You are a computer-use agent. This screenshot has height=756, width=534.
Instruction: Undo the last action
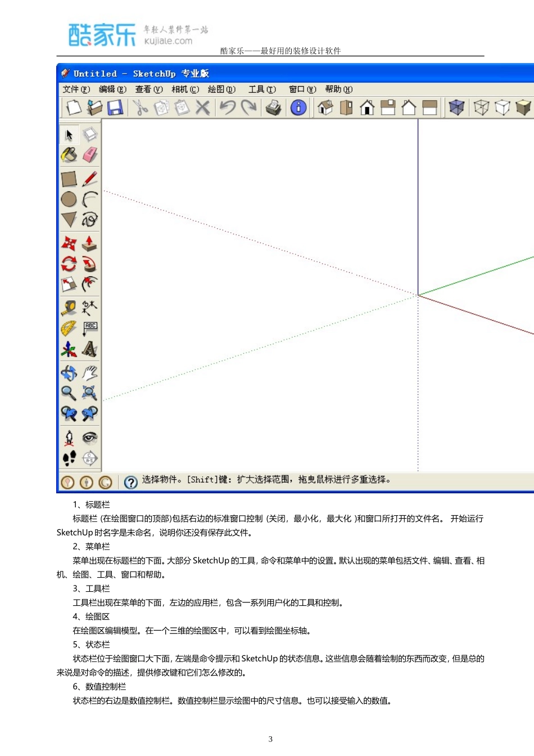pyautogui.click(x=228, y=107)
